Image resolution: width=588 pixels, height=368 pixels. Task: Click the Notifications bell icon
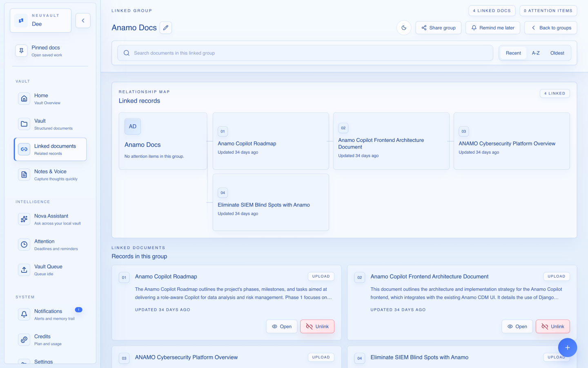click(x=24, y=314)
